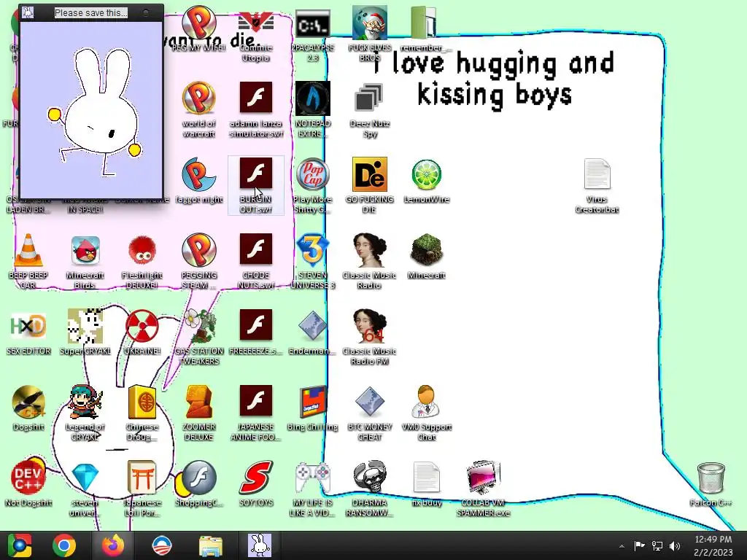Select the fix buuy text file

click(426, 483)
